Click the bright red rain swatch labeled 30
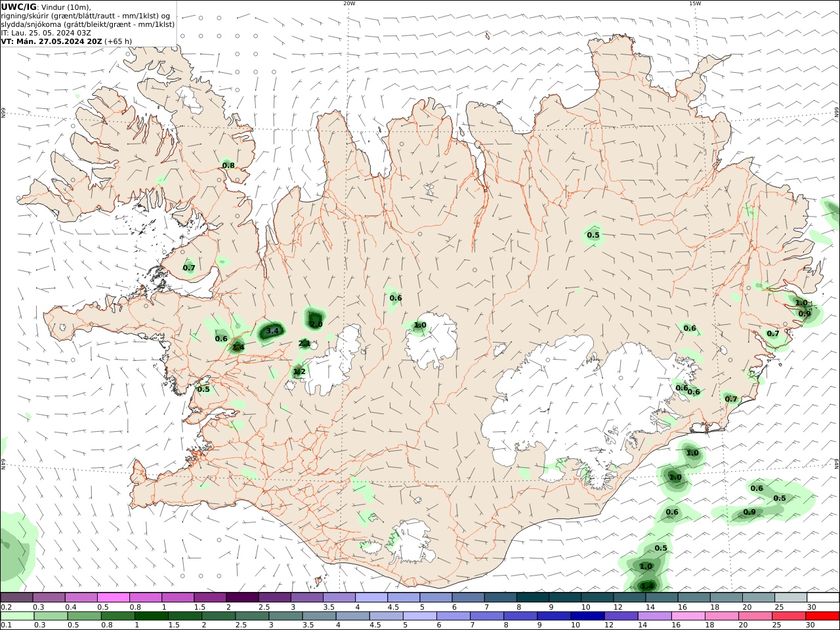 (x=823, y=616)
